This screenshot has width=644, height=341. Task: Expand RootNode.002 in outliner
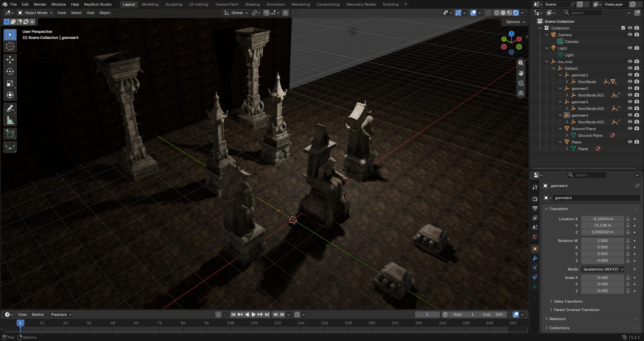[567, 122]
